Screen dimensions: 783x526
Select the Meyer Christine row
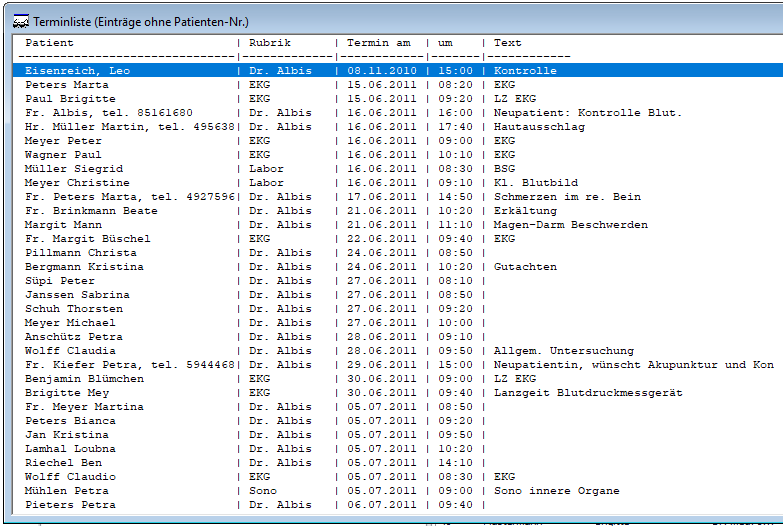(397, 182)
